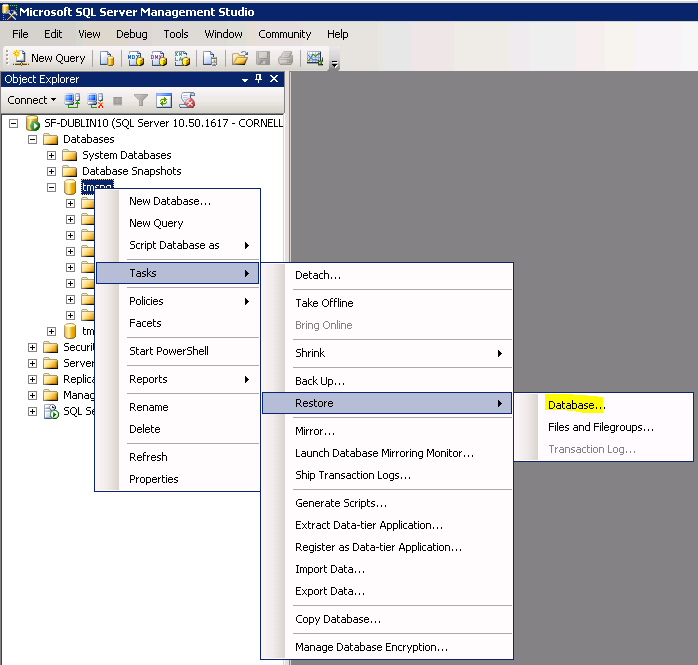
Task: Select Back Up... from Tasks submenu
Action: point(387,381)
